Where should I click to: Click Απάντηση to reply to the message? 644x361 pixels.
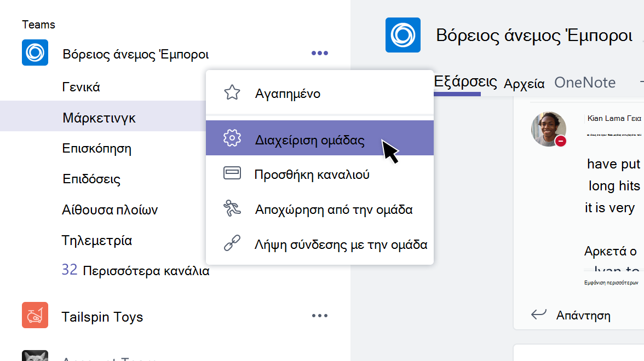click(x=583, y=316)
